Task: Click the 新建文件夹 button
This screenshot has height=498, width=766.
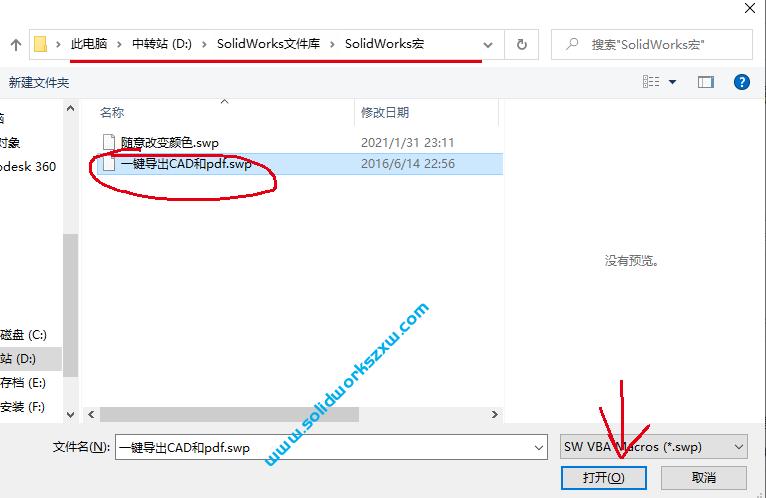Action: [x=39, y=82]
